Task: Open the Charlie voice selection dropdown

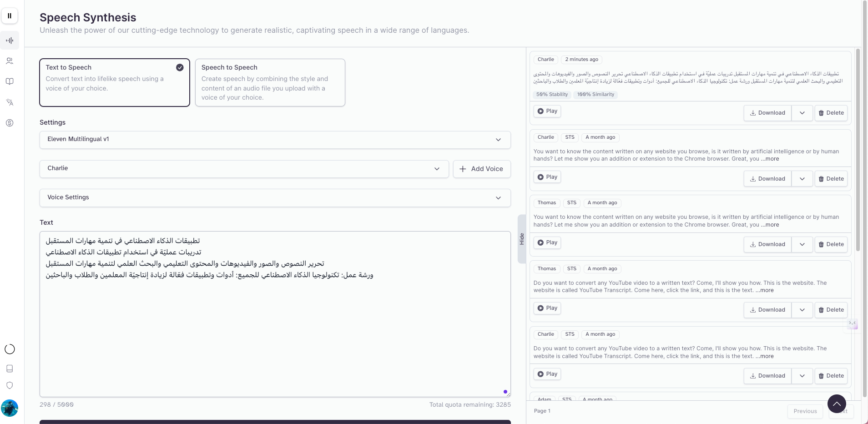Action: click(x=244, y=169)
